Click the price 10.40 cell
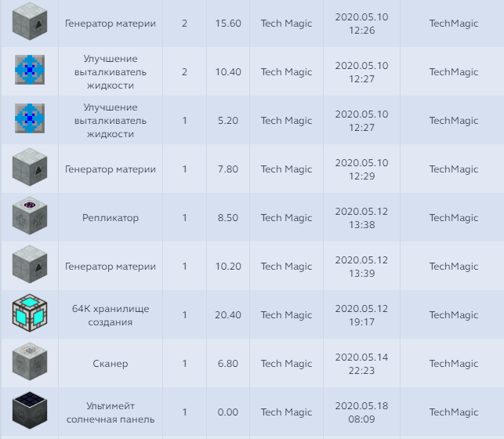Screen dimensions: 504x439 tap(228, 72)
